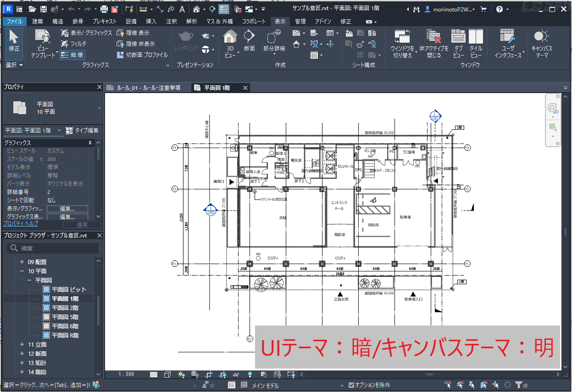572x392 pixels.
Task: Toggle reveal hidden elements lightbulb icon
Action: (250, 374)
